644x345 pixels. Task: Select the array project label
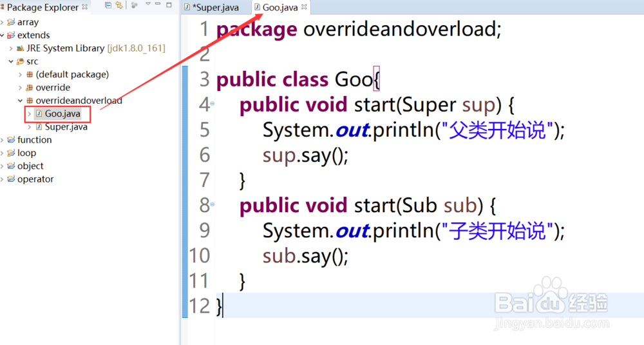pyautogui.click(x=28, y=22)
